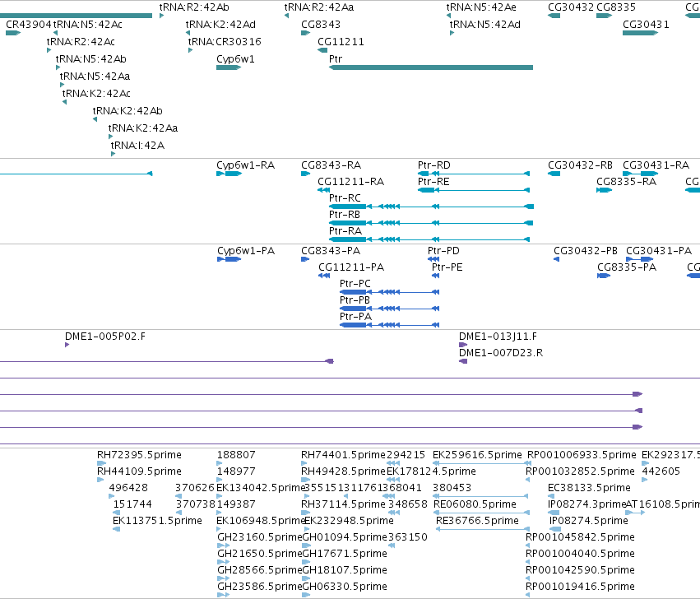Image resolution: width=700 pixels, height=599 pixels.
Task: Click tRNA:K2:42Ad feature label
Action: [220, 25]
